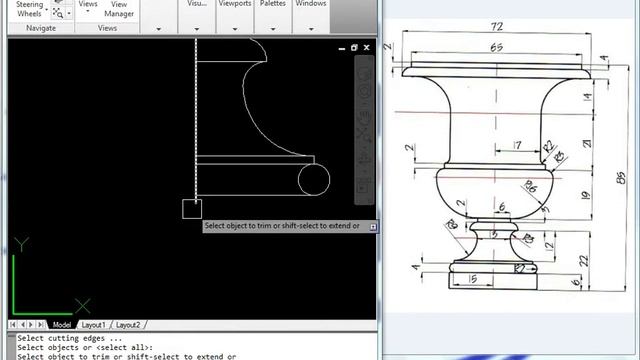Open the Views dropdown in ribbon
640x360 pixels.
click(x=88, y=7)
